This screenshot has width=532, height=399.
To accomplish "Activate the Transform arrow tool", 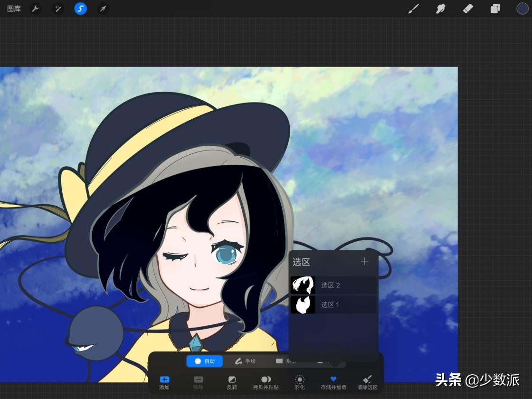I will click(x=103, y=9).
